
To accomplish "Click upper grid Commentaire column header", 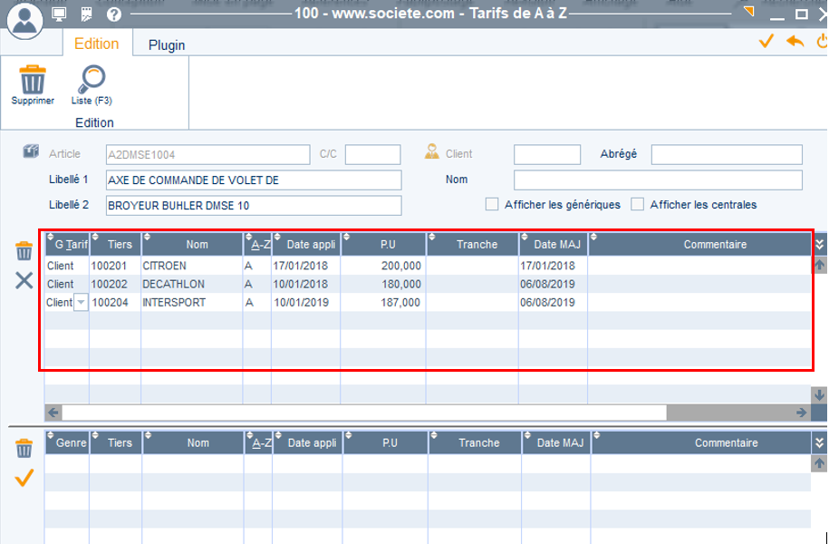I will 700,244.
